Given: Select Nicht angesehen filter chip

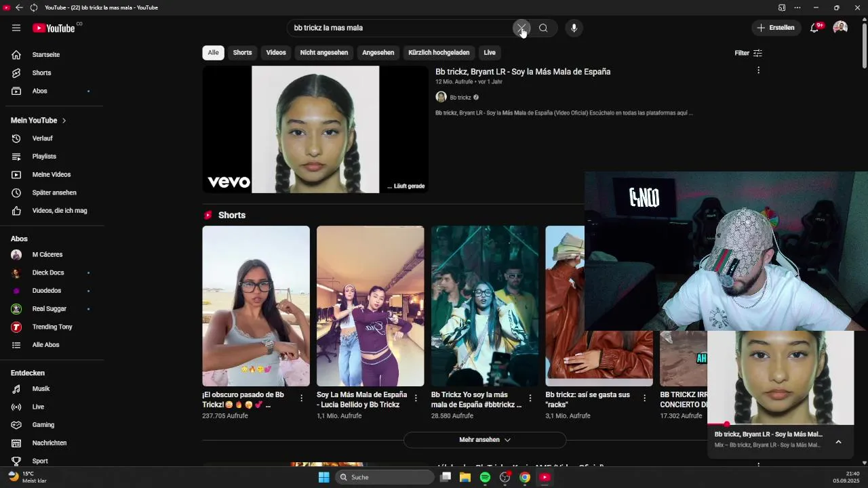Looking at the screenshot, I should [324, 53].
